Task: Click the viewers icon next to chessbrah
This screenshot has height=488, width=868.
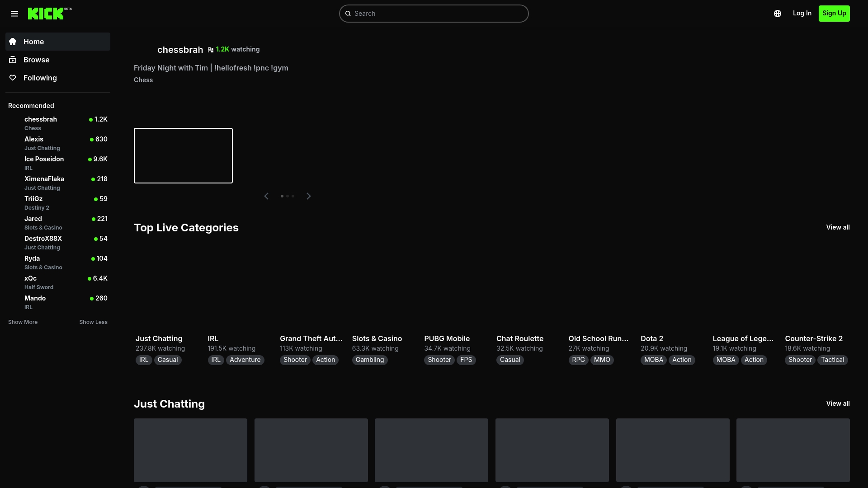Action: (x=211, y=50)
